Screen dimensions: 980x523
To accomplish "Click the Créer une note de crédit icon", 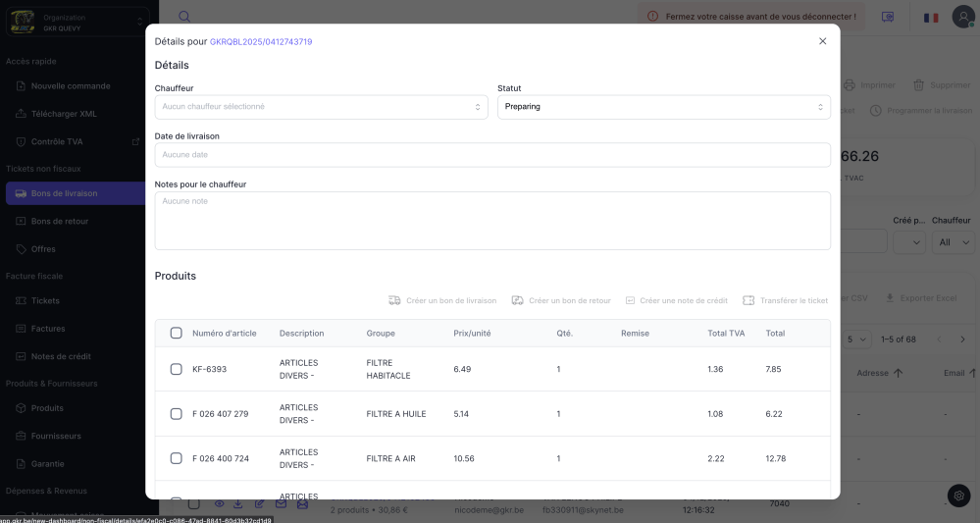I will [631, 300].
